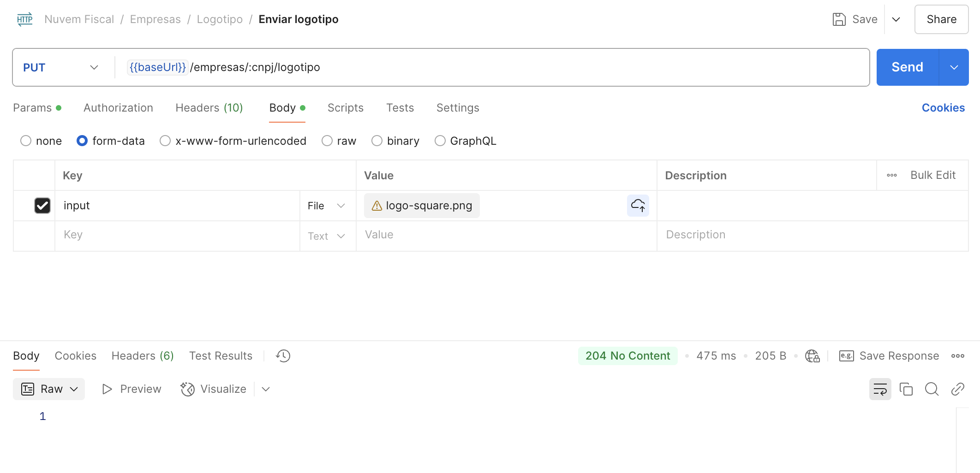This screenshot has width=980, height=473.
Task: Click the Save floppy disk icon
Action: (839, 19)
